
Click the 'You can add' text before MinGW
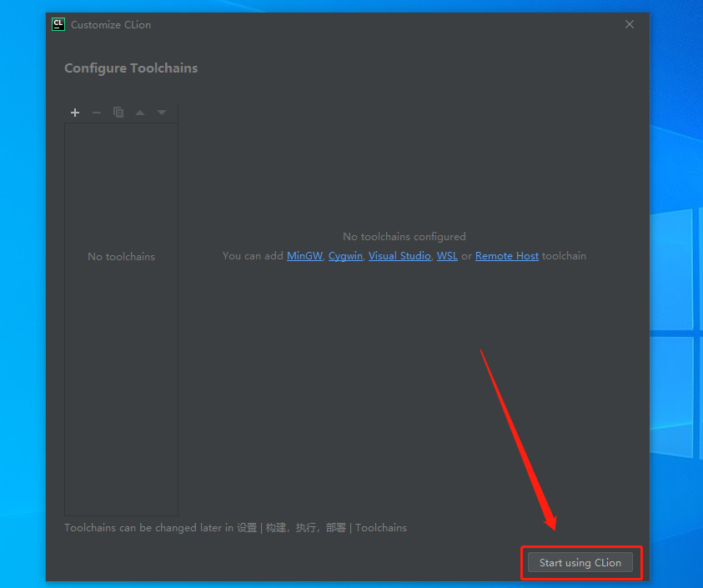coord(253,256)
